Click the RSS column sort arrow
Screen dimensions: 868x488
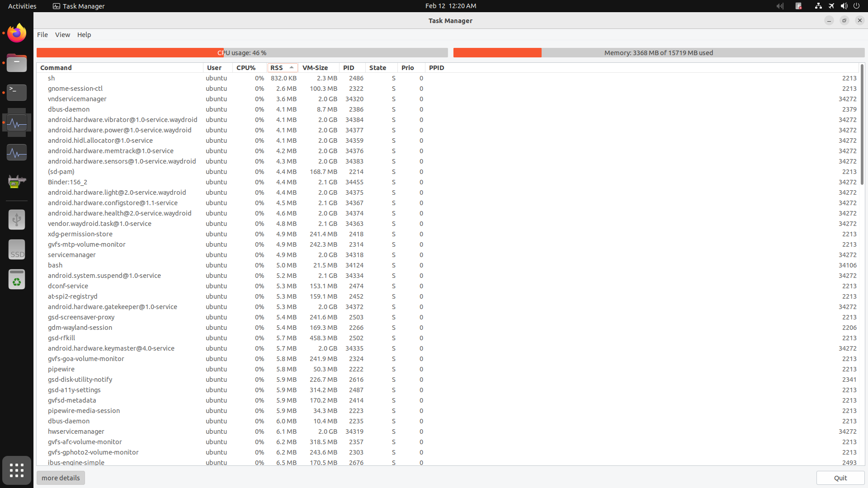[292, 67]
